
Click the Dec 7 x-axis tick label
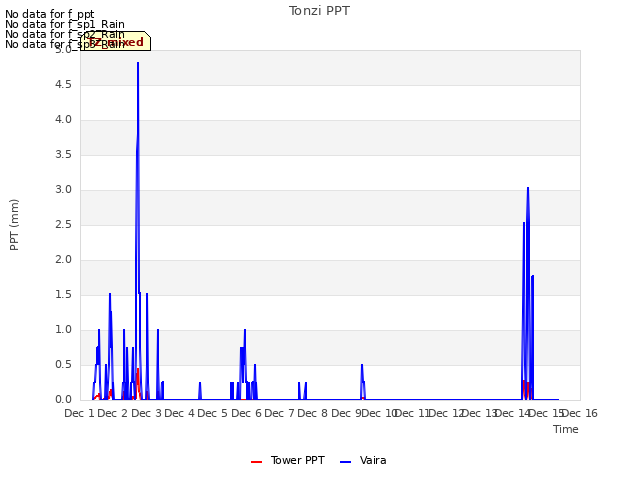(x=280, y=413)
